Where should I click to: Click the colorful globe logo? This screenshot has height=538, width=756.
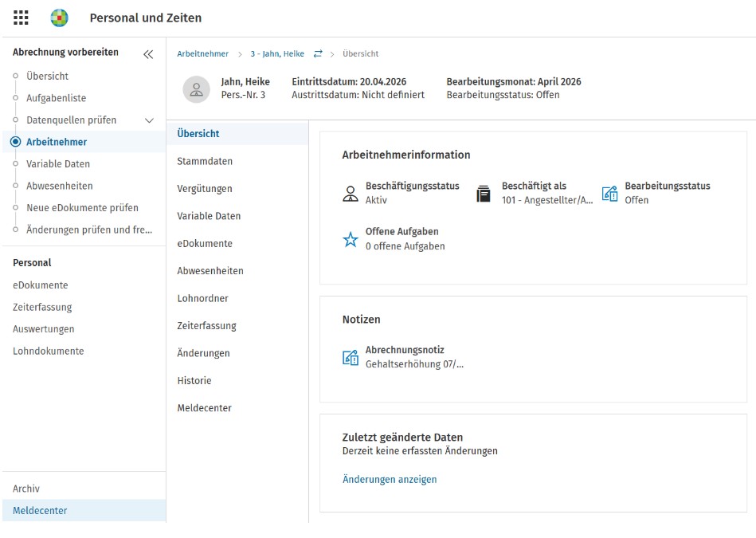point(59,18)
